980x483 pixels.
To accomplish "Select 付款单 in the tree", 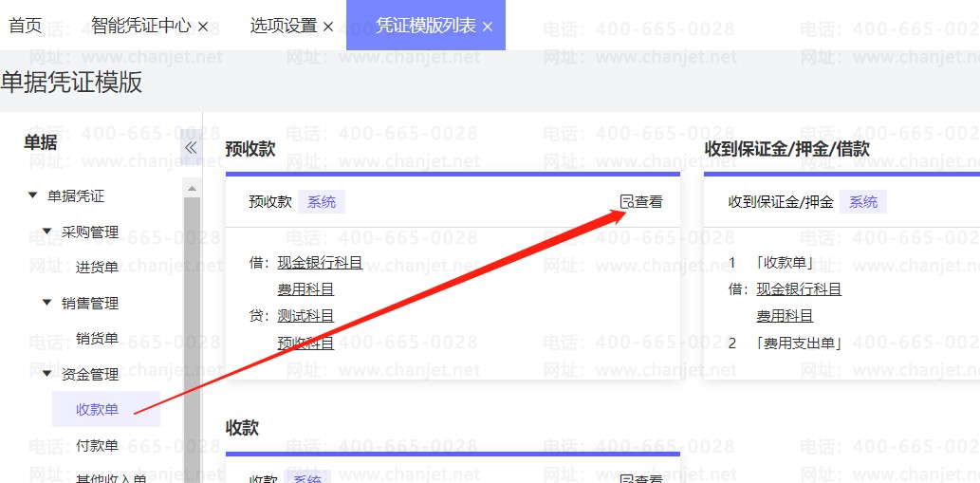I will [x=97, y=446].
